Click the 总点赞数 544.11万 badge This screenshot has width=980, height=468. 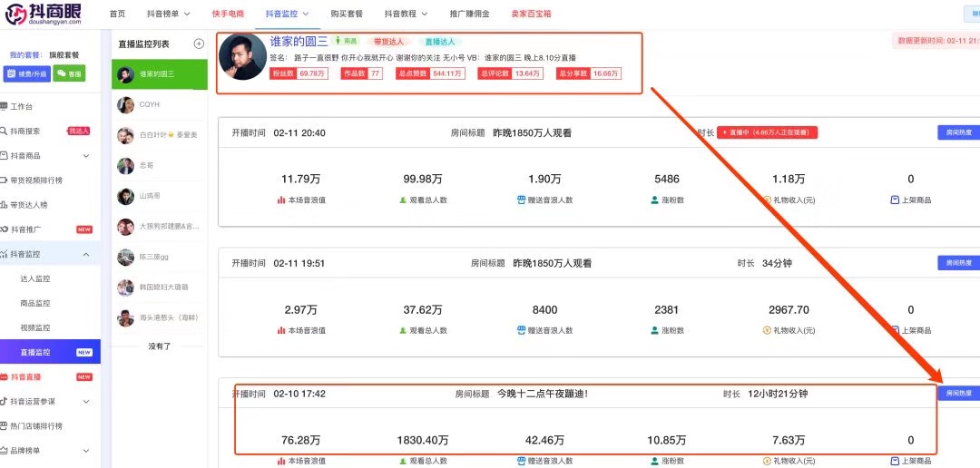[431, 73]
